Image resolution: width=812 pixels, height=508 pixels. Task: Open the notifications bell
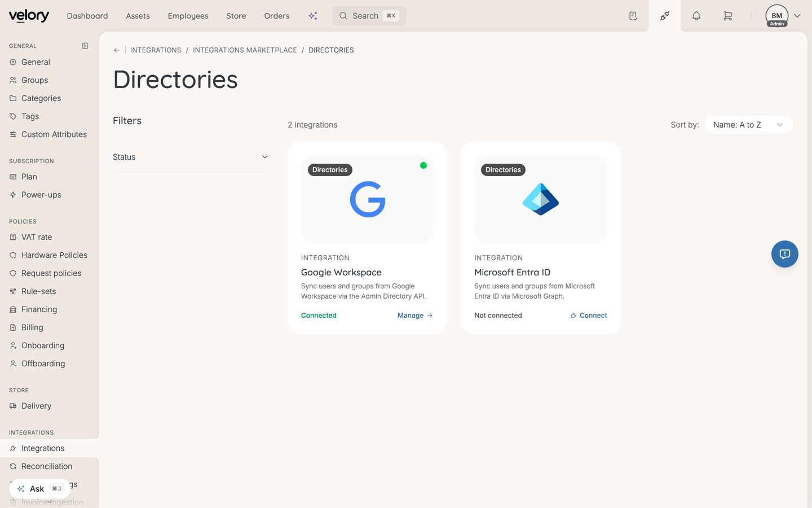[x=696, y=16]
